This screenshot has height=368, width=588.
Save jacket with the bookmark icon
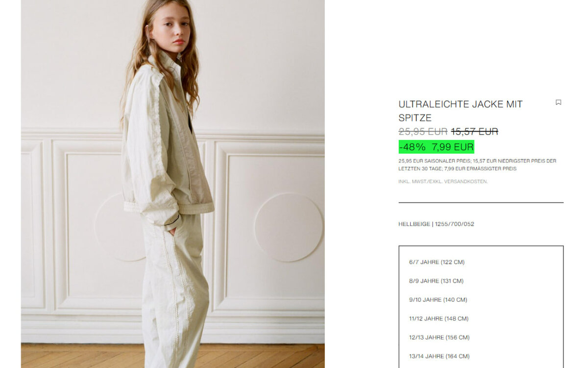click(558, 103)
